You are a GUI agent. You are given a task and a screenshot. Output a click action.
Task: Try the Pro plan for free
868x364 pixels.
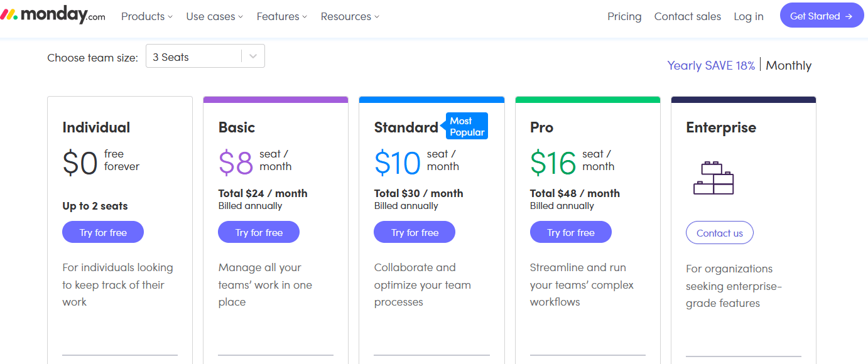click(x=570, y=232)
